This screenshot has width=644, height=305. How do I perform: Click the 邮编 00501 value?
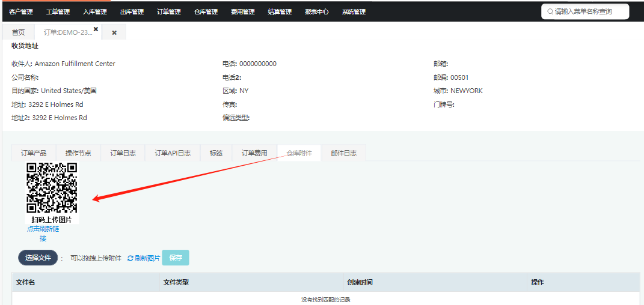[x=459, y=77]
